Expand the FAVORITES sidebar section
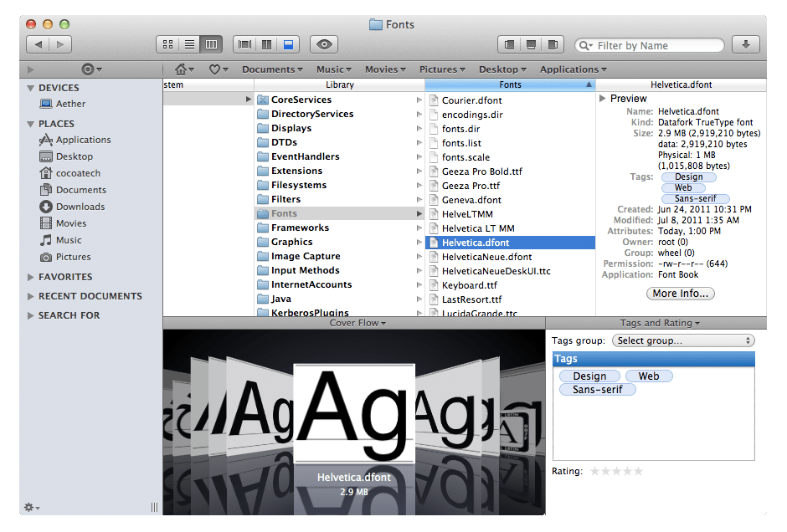787x532 pixels. [31, 277]
